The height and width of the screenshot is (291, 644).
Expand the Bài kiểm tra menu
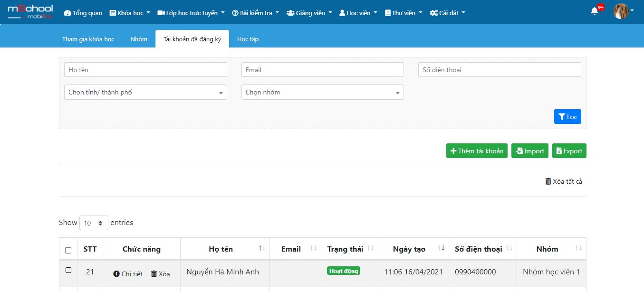coord(255,13)
